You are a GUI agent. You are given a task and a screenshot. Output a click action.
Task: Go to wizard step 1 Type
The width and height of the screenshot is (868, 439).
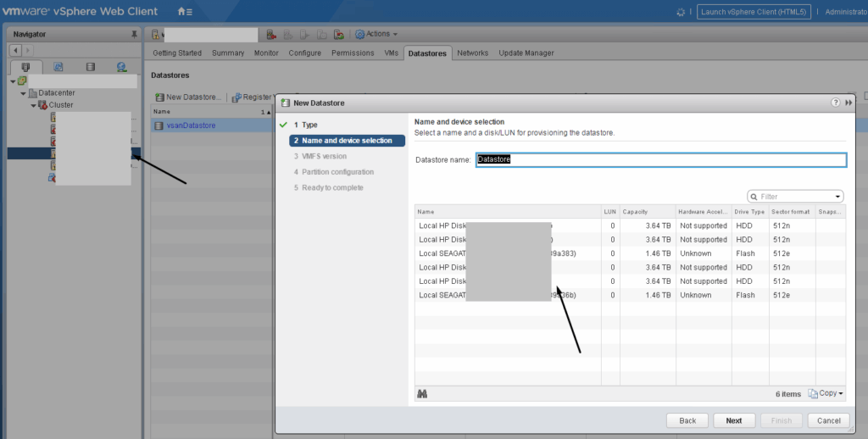pyautogui.click(x=305, y=125)
